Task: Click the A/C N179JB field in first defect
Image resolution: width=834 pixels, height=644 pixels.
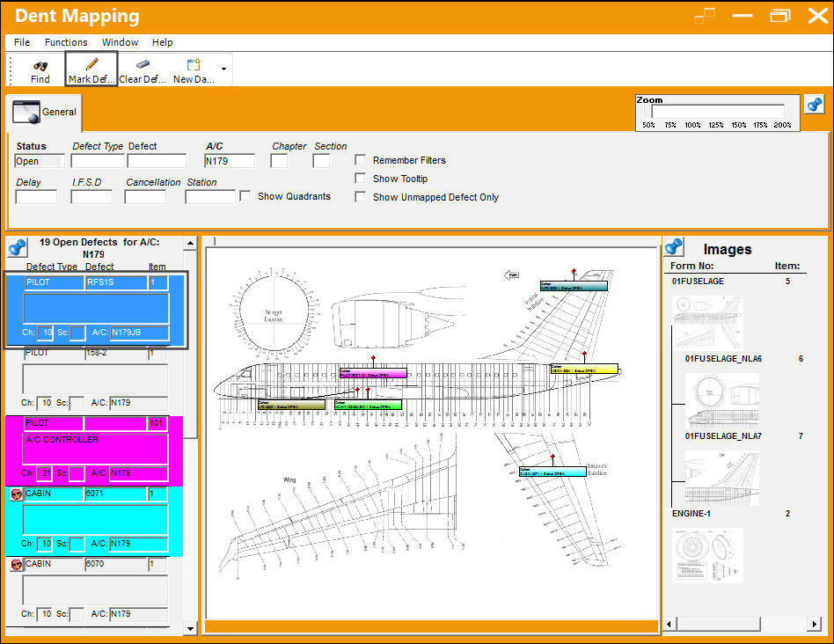Action: pyautogui.click(x=139, y=333)
